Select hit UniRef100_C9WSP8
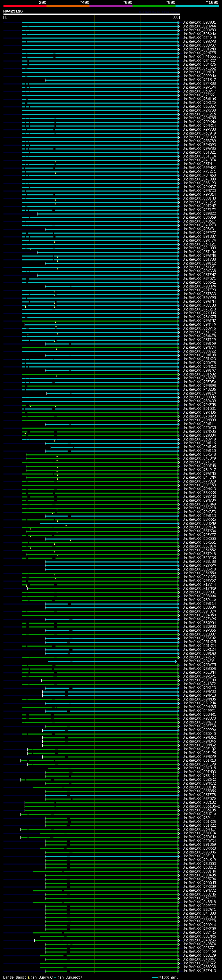This screenshot has width=222, height=980. (199, 41)
